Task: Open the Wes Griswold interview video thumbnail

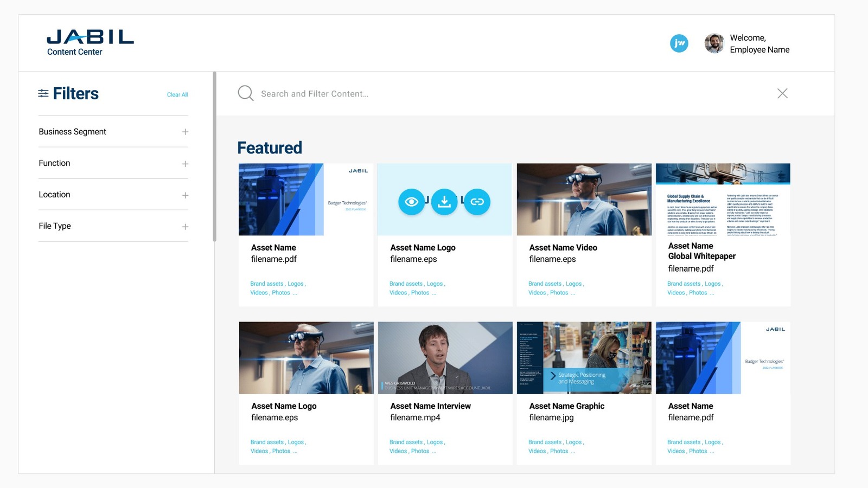Action: tap(445, 358)
